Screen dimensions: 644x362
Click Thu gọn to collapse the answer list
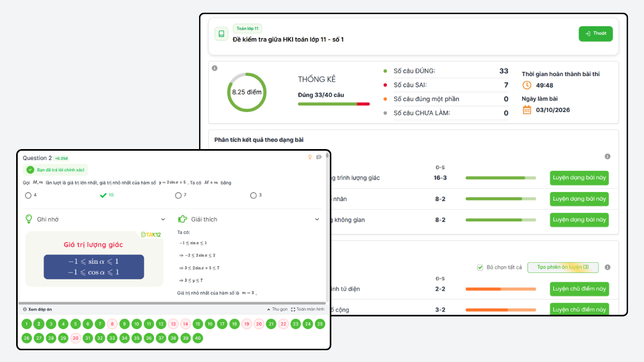tap(277, 309)
